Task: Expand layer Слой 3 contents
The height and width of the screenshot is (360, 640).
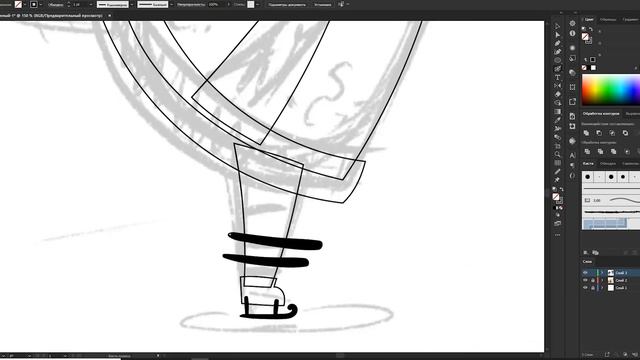Action: (602, 273)
